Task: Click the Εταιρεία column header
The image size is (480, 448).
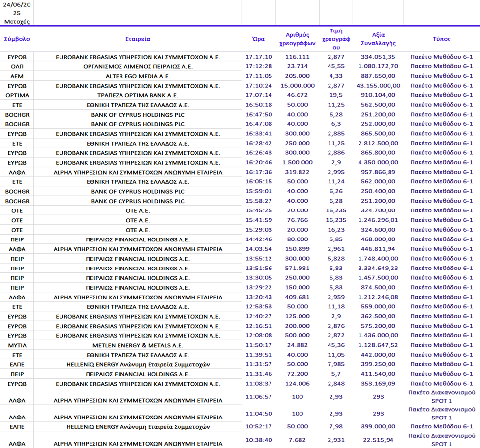Action: (138, 39)
